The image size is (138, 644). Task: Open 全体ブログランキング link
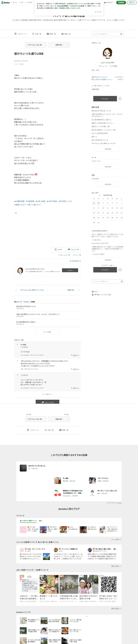(100, 77)
